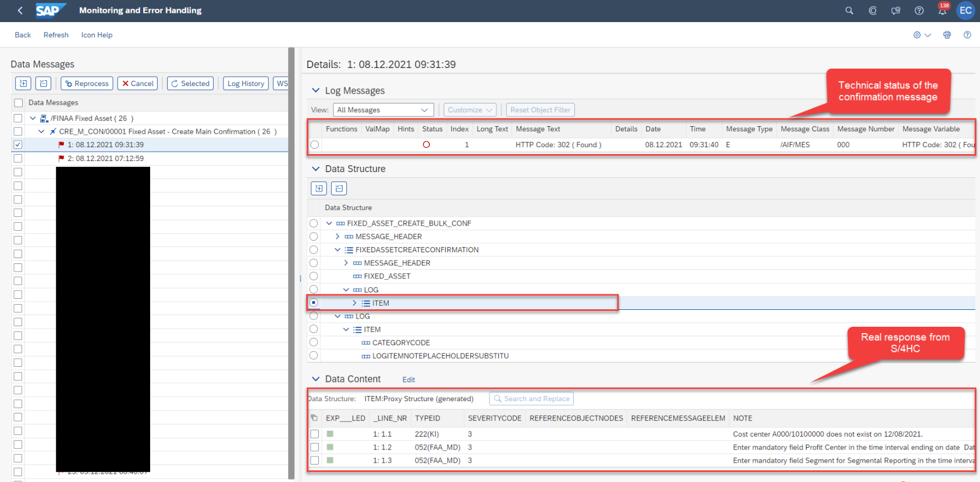This screenshot has height=482, width=980.
Task: Click select-all icon in Data Content table header
Action: [314, 418]
